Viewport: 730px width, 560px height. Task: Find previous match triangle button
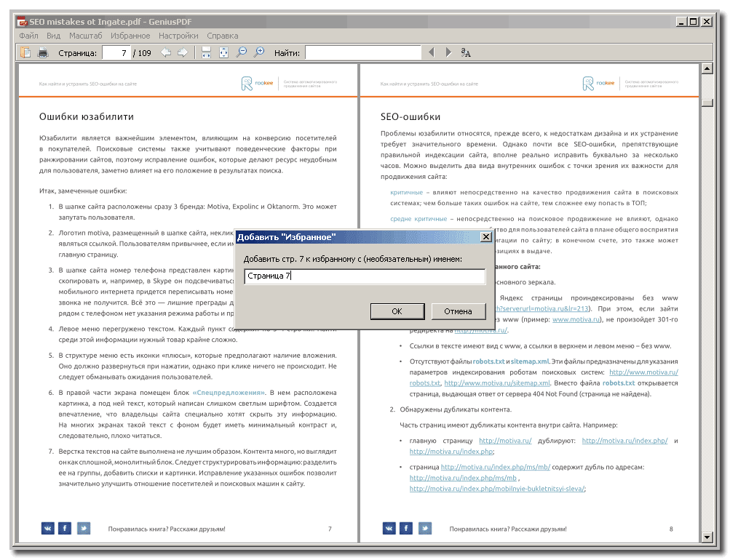432,52
